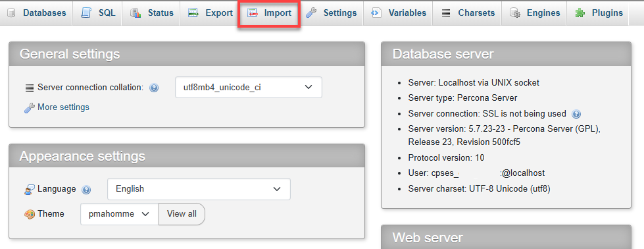Click the View all themes button
Image resolution: width=644 pixels, height=249 pixels.
(x=182, y=214)
